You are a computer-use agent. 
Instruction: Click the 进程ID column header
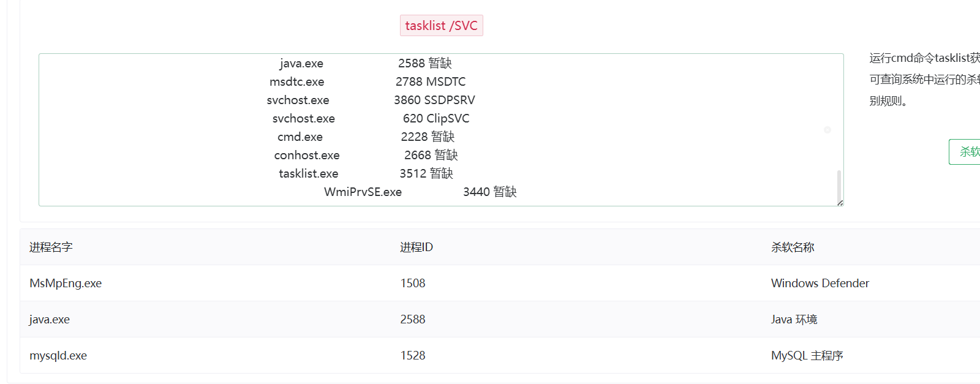(417, 247)
